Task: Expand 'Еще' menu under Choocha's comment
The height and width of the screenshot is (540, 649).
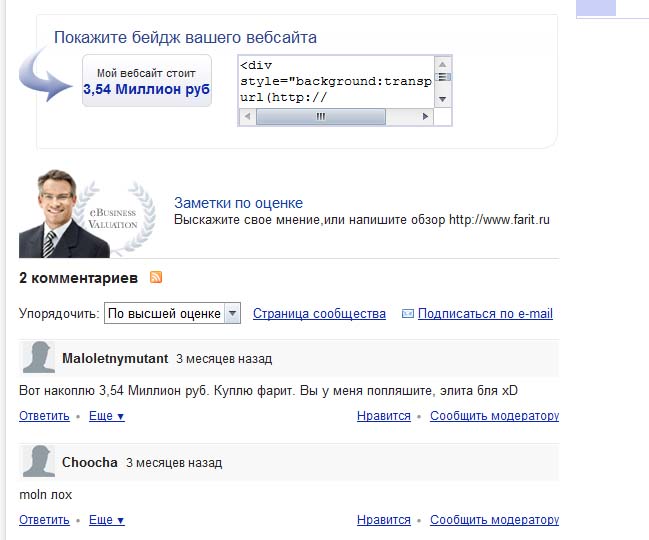Action: point(107,520)
